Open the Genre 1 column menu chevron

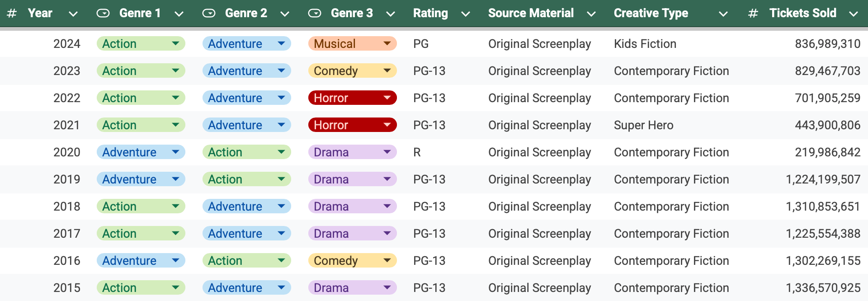point(179,14)
